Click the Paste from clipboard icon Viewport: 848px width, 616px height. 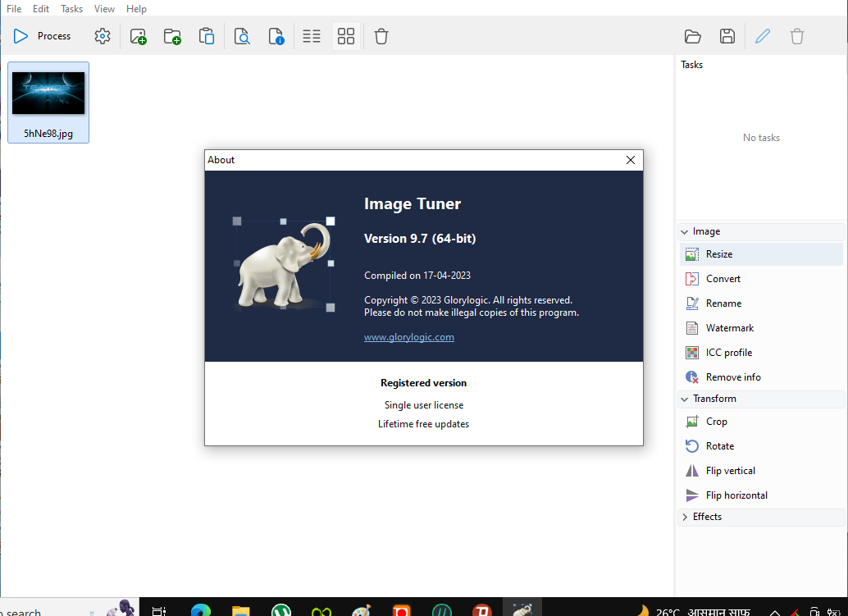207,36
